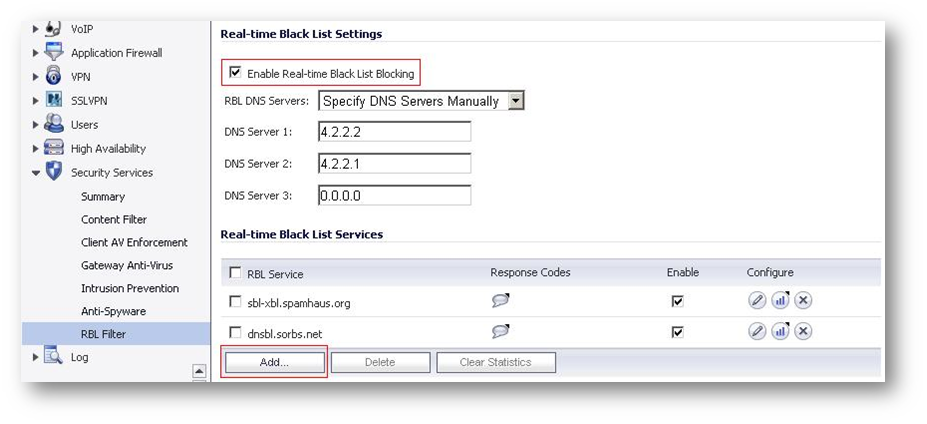Viewport: 927px width, 424px height.
Task: Expand the High Availability tree arrow
Action: click(x=35, y=149)
